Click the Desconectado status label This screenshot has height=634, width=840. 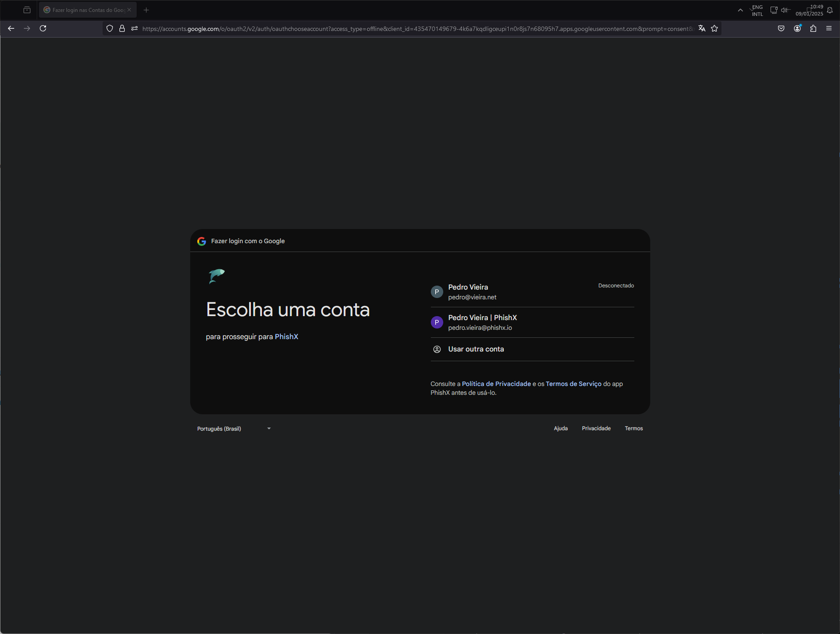616,286
